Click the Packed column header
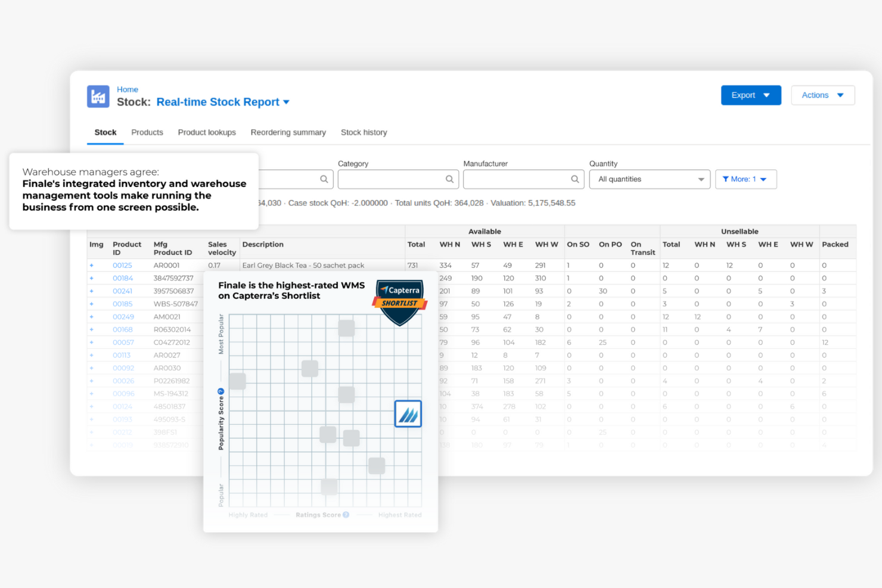The width and height of the screenshot is (882, 588). [835, 244]
